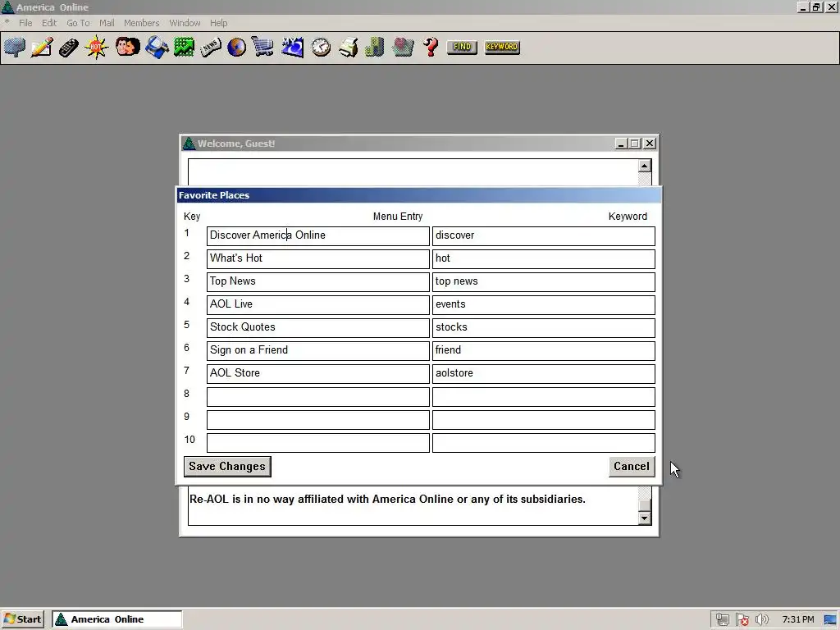This screenshot has height=630, width=840.
Task: Open the World Wide Web globe icon
Action: pyautogui.click(x=236, y=47)
